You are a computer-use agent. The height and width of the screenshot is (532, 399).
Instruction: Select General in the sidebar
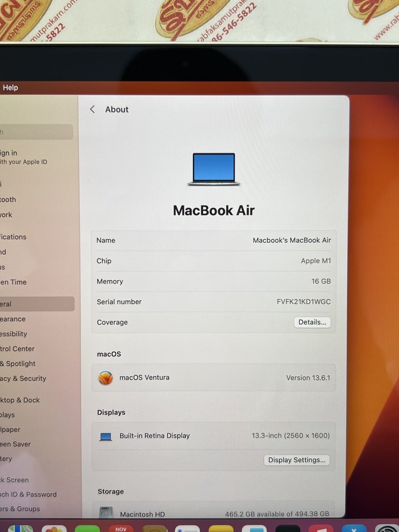[x=36, y=304]
